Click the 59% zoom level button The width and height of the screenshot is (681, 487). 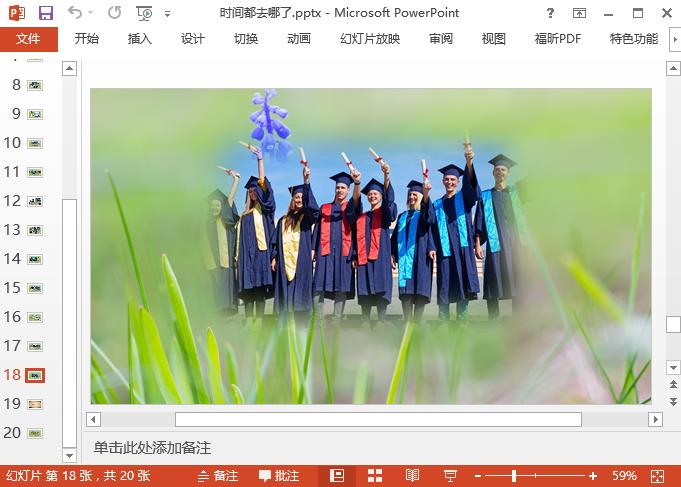[625, 476]
